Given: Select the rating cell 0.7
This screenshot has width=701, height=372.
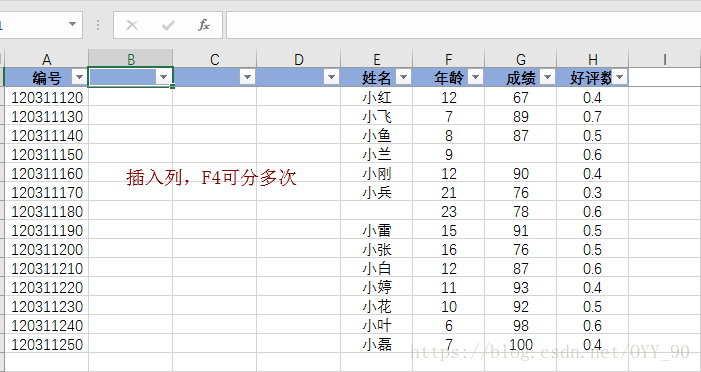Looking at the screenshot, I should pyautogui.click(x=592, y=116).
